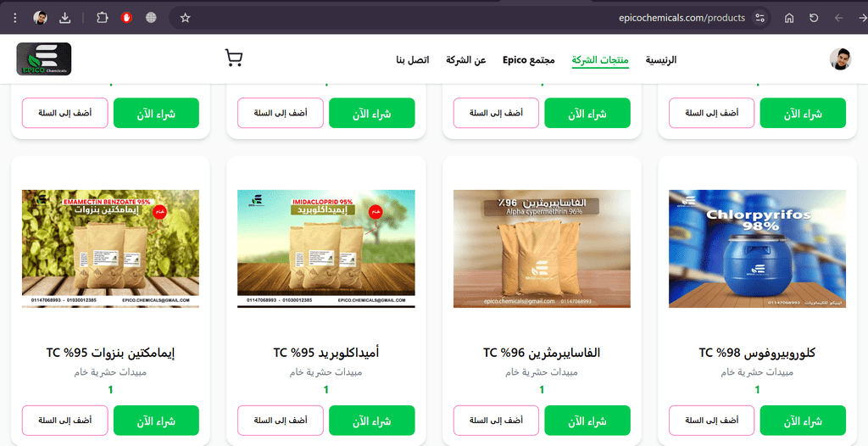
Task: Add Emamectin Benzoate 95% TC to cart
Action: (64, 421)
